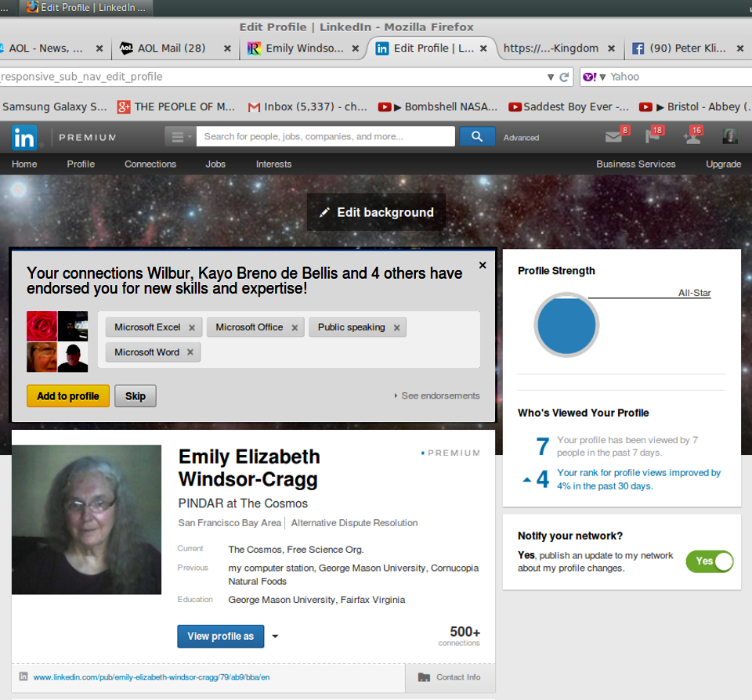Close the Kingdom tab

[x=612, y=49]
